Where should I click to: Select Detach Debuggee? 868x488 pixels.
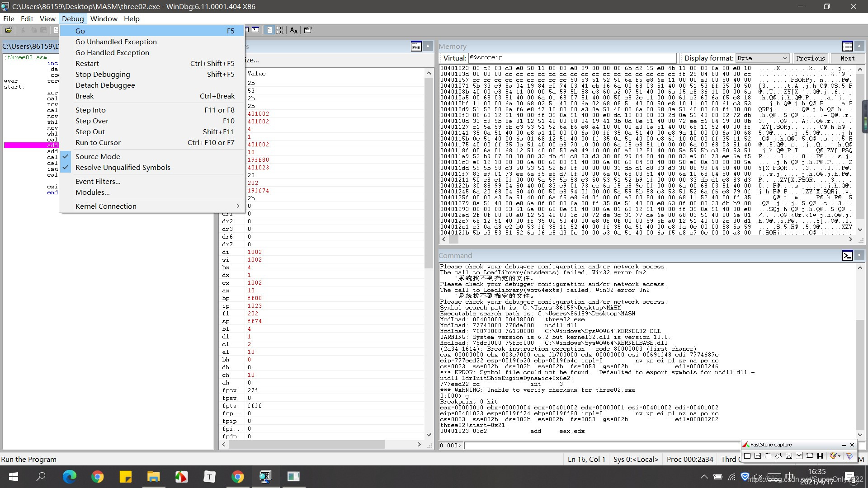point(152,85)
